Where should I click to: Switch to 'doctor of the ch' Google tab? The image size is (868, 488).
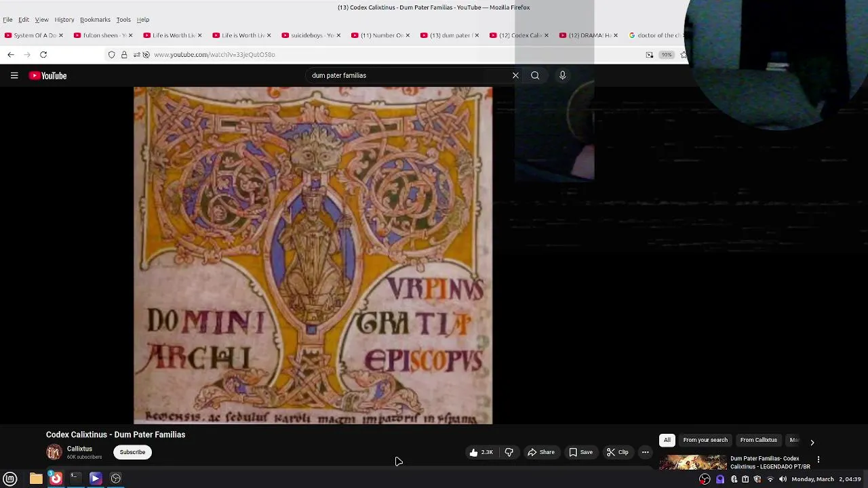[x=655, y=35]
